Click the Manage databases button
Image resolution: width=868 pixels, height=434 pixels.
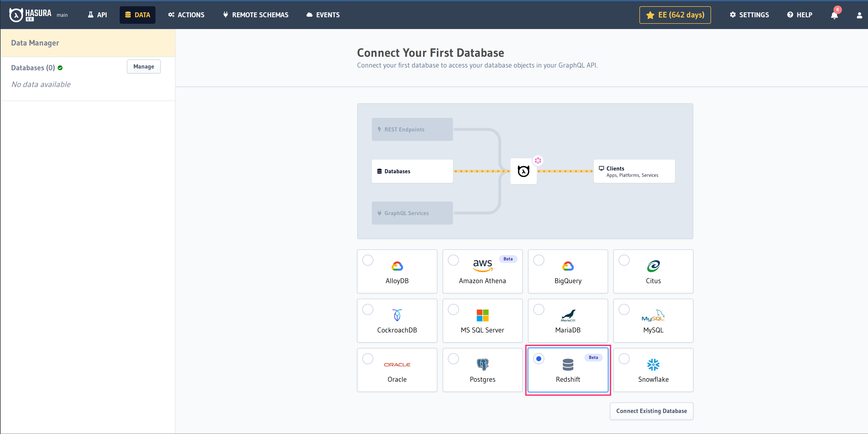143,67
